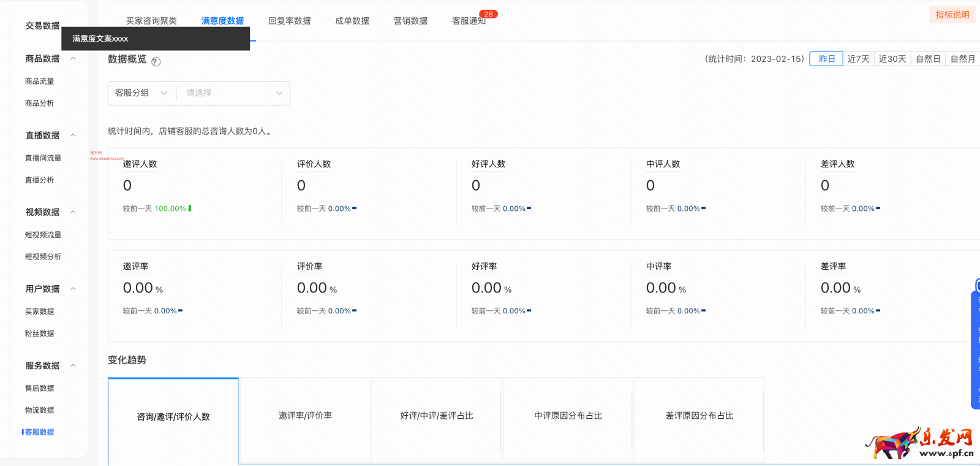This screenshot has height=466, width=980.
Task: Click the 邀评率 metric card
Action: pos(195,296)
